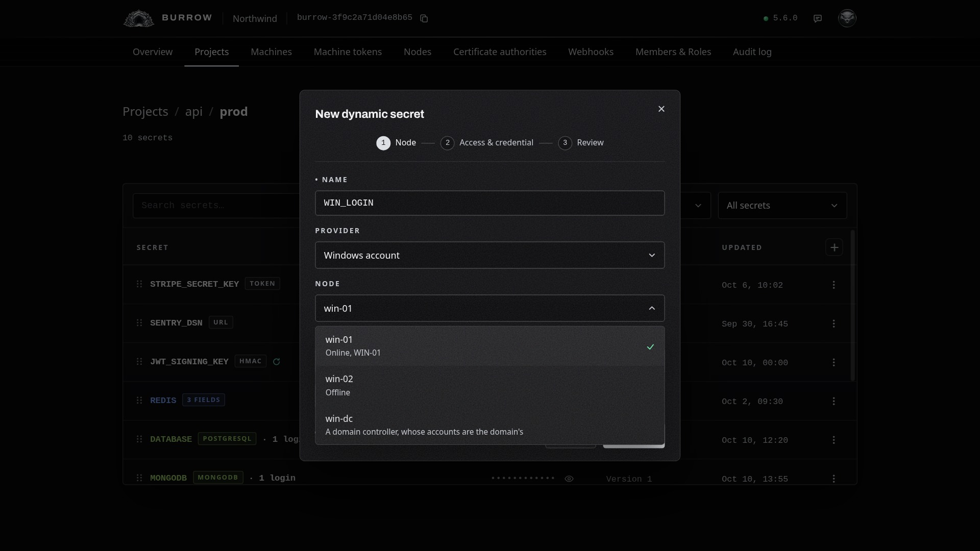Grab drag handle of SENTRY_DSN row
980x551 pixels.
pos(139,322)
